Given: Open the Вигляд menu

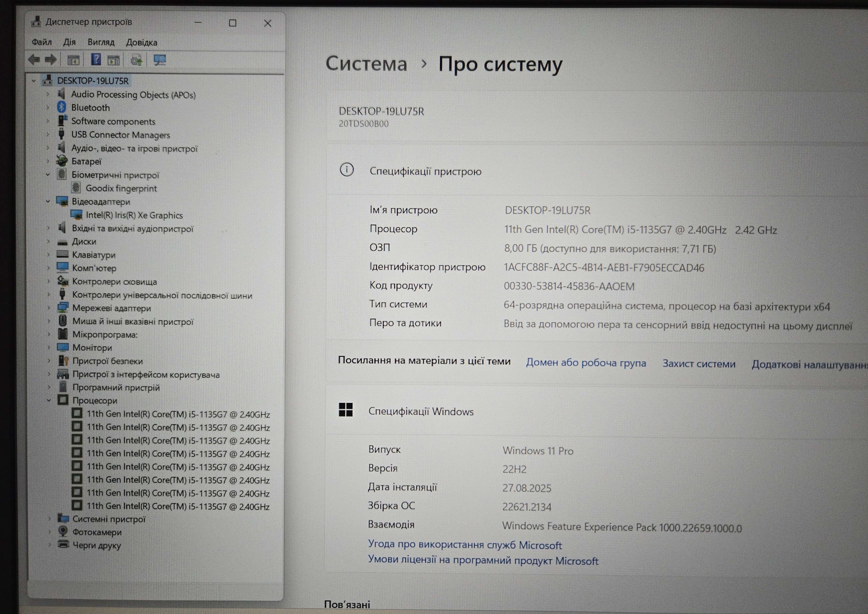Looking at the screenshot, I should point(101,42).
